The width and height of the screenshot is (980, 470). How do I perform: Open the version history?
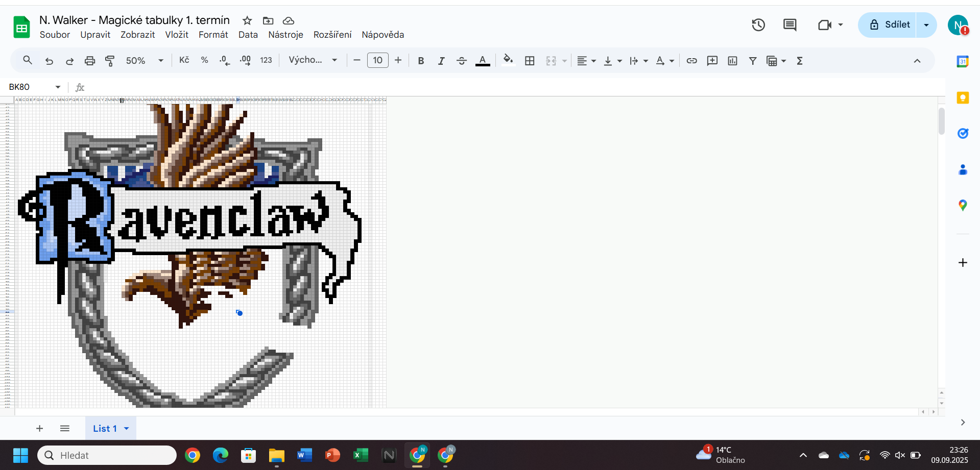coord(758,24)
